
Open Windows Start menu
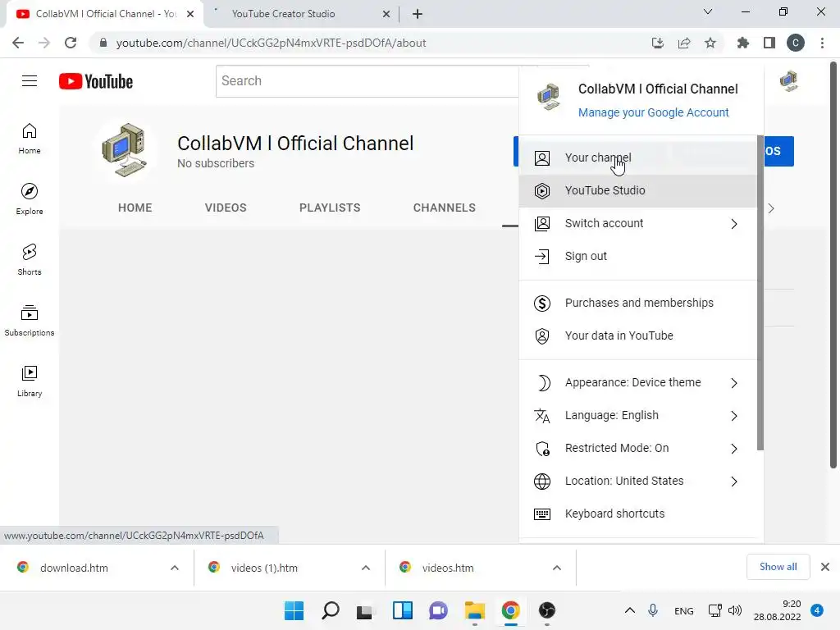click(x=294, y=610)
